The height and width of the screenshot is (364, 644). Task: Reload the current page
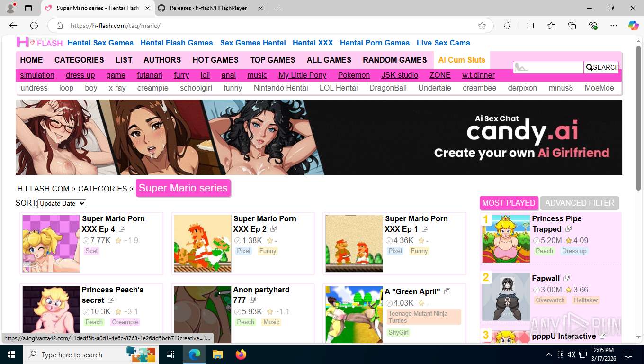click(x=34, y=26)
